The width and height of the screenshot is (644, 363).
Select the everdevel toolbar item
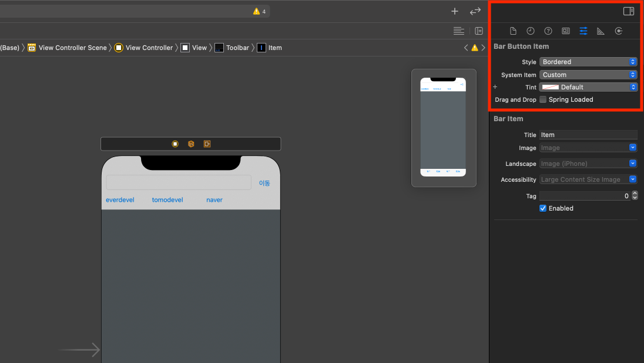coord(120,200)
